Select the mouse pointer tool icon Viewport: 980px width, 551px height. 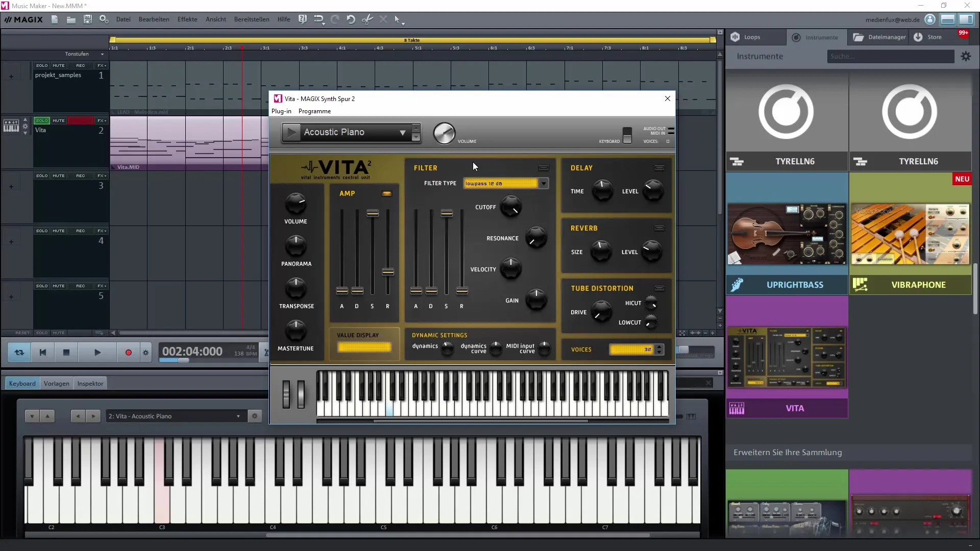397,19
